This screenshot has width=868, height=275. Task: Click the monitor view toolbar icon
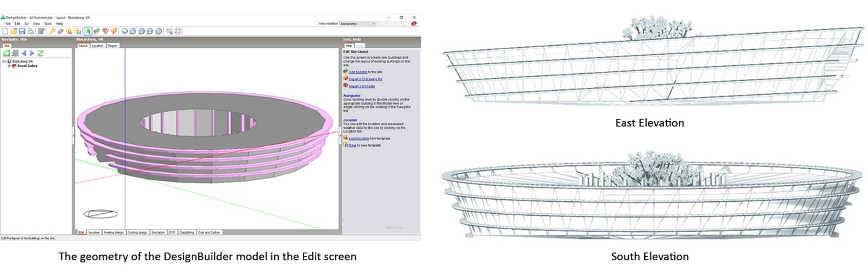pyautogui.click(x=169, y=31)
